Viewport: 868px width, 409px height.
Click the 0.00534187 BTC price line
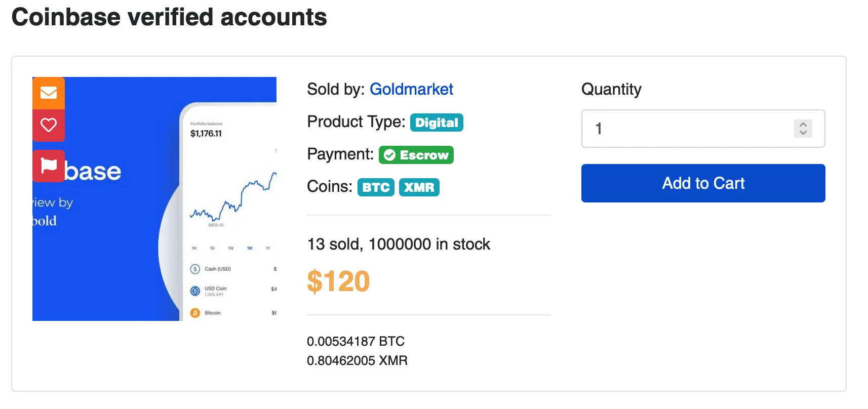click(356, 341)
